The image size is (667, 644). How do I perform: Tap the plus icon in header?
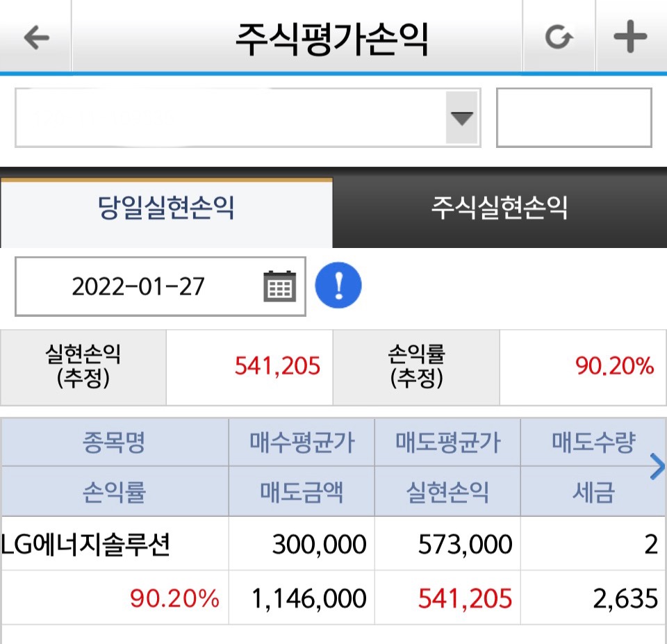tap(630, 37)
